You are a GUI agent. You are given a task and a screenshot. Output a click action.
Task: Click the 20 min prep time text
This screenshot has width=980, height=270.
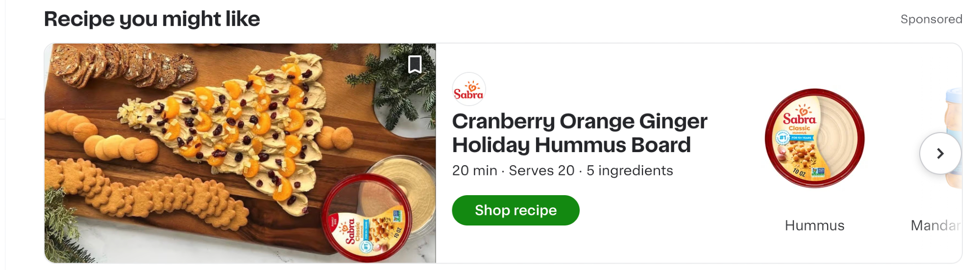tap(474, 171)
